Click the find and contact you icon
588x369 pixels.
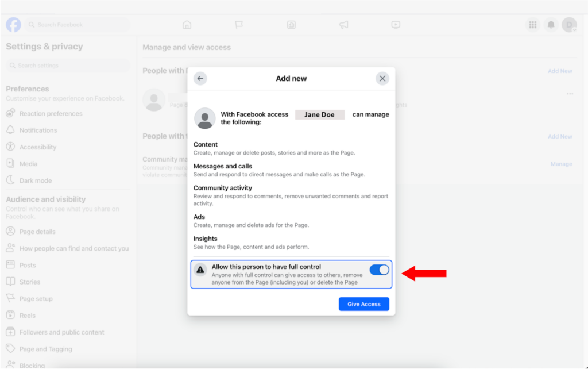(10, 248)
